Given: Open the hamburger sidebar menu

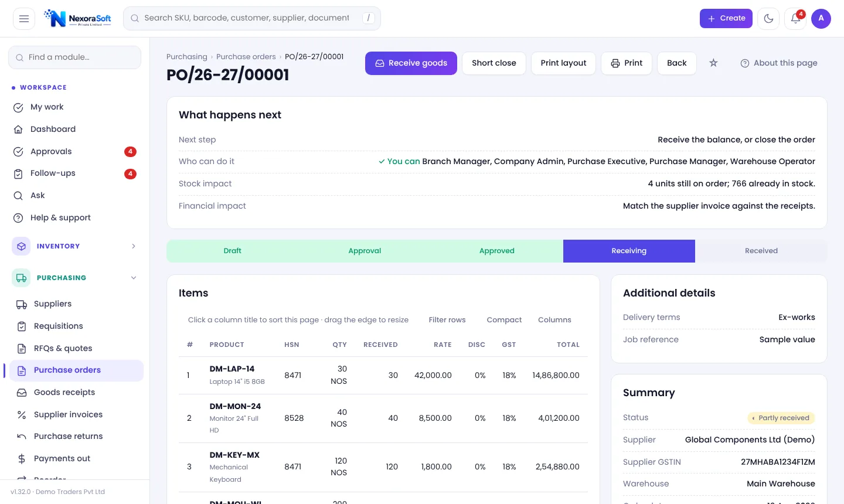Looking at the screenshot, I should [x=24, y=19].
